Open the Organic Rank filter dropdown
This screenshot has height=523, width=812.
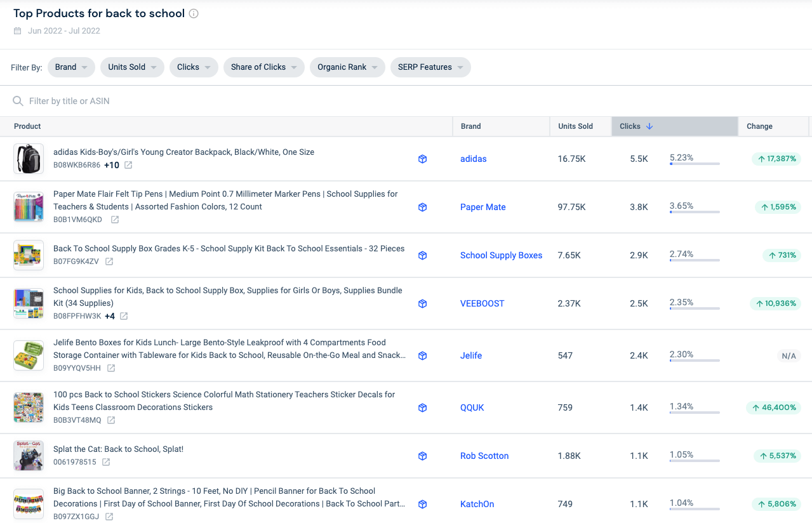347,67
